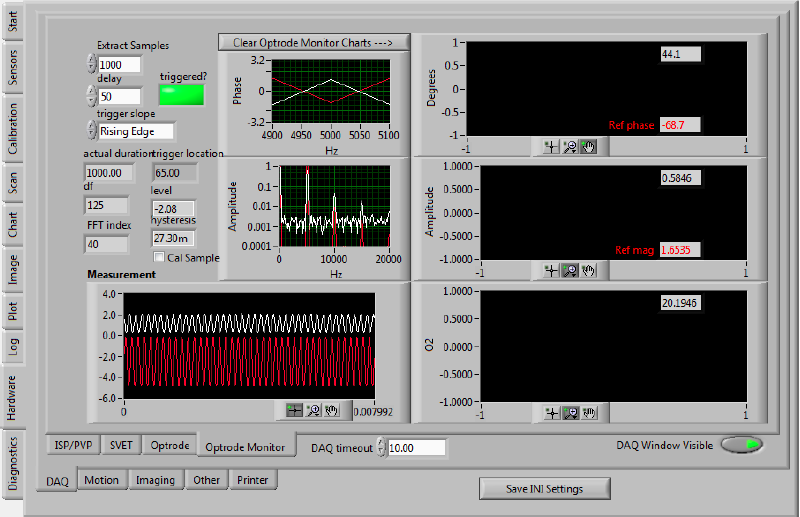This screenshot has height=517, width=800.
Task: Click the Degrees chart 44.1 value
Action: (681, 54)
